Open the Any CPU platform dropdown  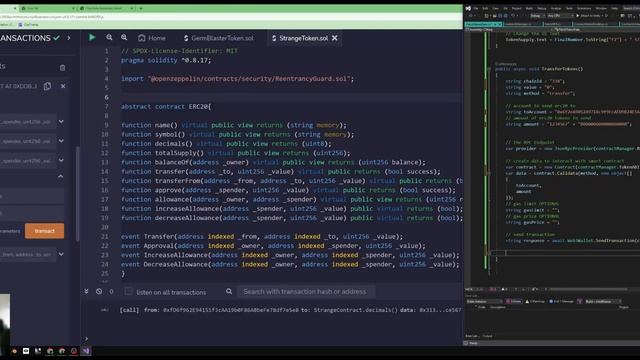[x=560, y=16]
